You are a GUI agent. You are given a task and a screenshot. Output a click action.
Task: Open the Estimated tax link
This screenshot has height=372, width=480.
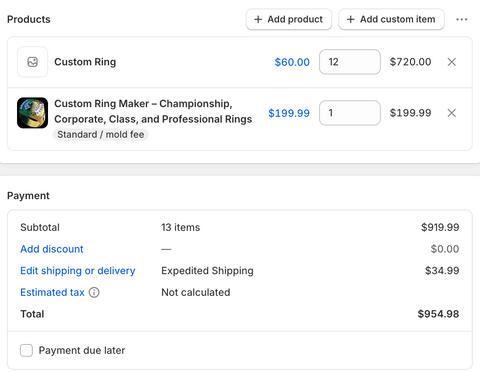click(52, 292)
